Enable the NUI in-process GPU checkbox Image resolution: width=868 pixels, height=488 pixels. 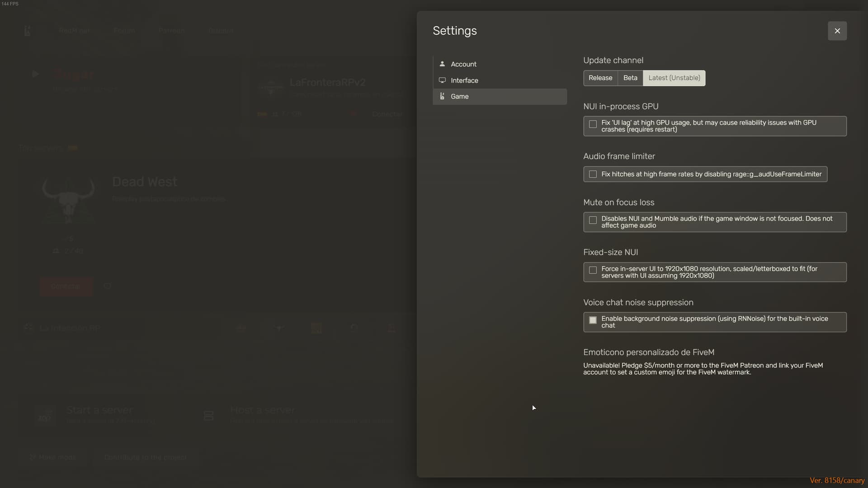593,124
